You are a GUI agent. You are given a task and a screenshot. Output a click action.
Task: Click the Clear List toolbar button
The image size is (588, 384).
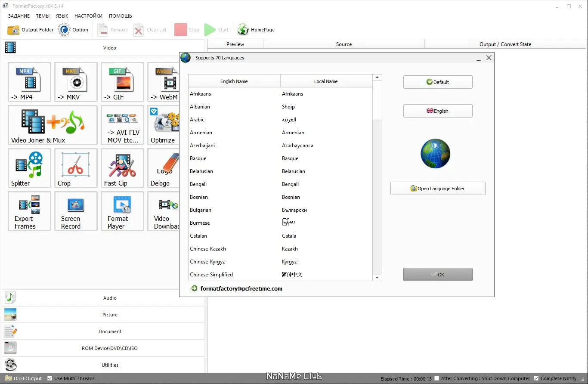150,30
